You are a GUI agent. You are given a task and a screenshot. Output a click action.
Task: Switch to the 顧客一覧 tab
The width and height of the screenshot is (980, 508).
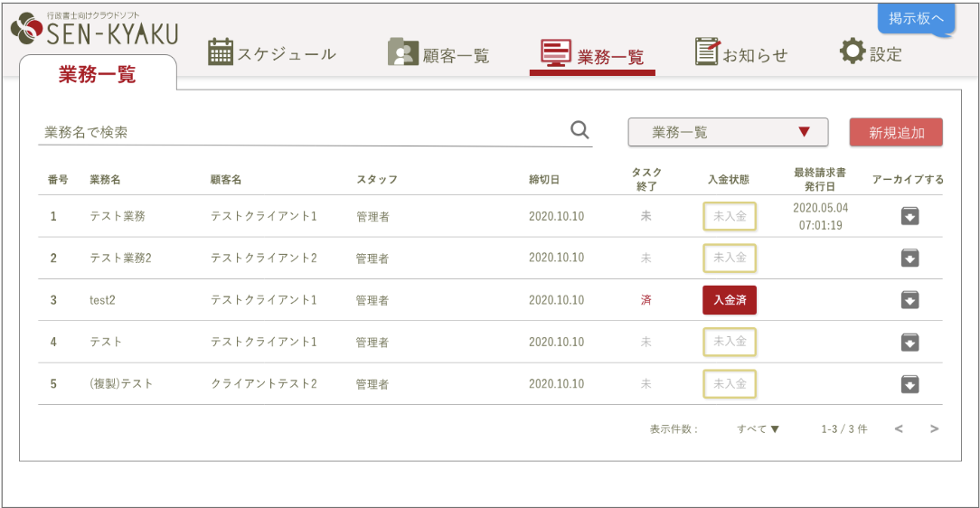click(438, 54)
